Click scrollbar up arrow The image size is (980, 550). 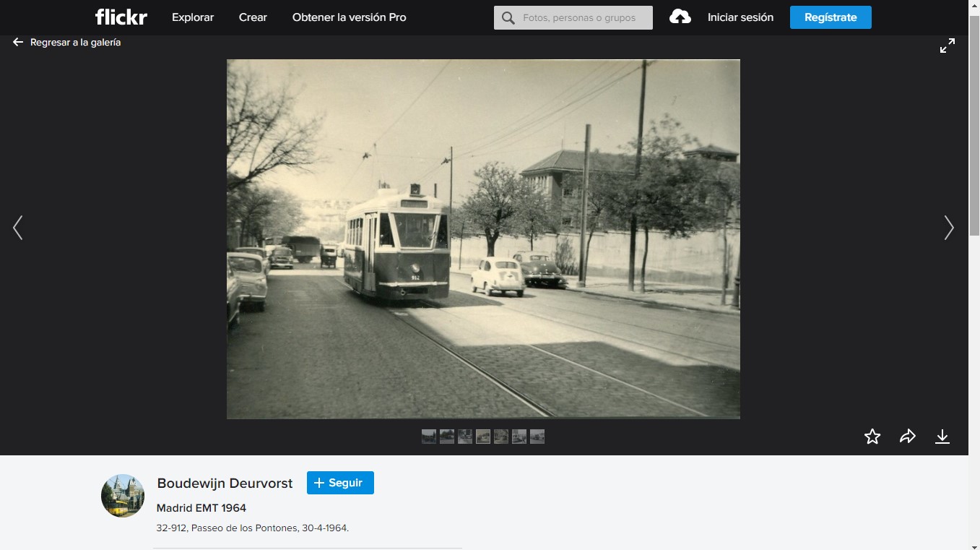(x=974, y=6)
